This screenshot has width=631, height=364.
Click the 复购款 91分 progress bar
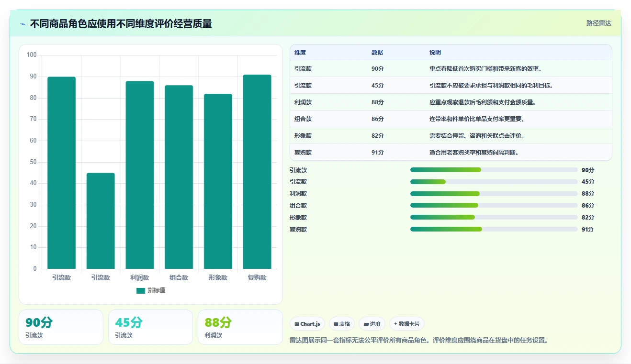494,229
